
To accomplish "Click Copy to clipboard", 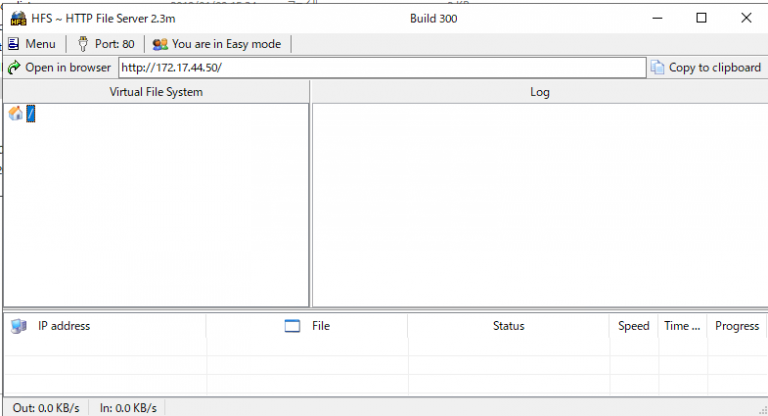I will 706,68.
